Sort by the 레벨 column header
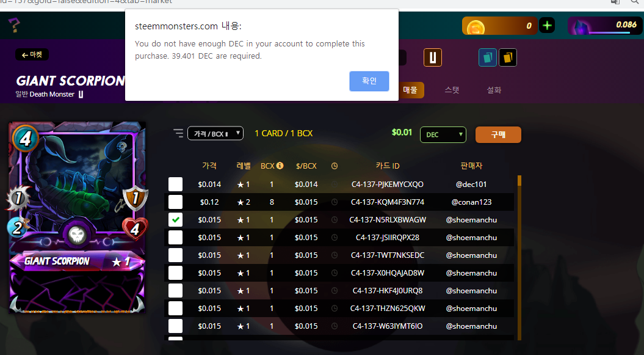Viewport: 644px width, 355px height. pos(244,166)
